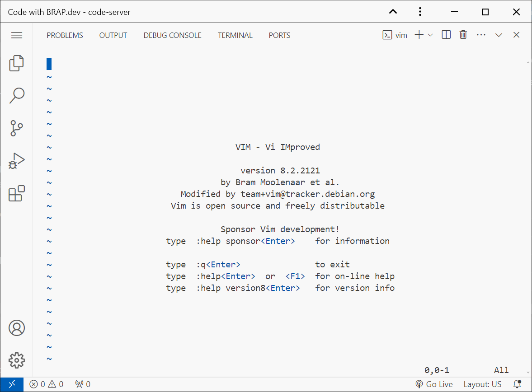Open the Explorer sidebar icon
The width and height of the screenshot is (532, 392).
pos(16,63)
